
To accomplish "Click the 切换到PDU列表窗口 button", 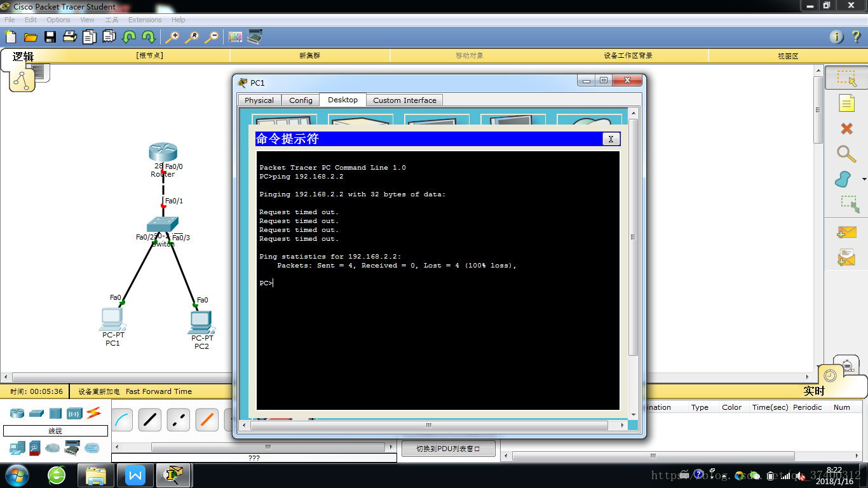I will [x=448, y=449].
